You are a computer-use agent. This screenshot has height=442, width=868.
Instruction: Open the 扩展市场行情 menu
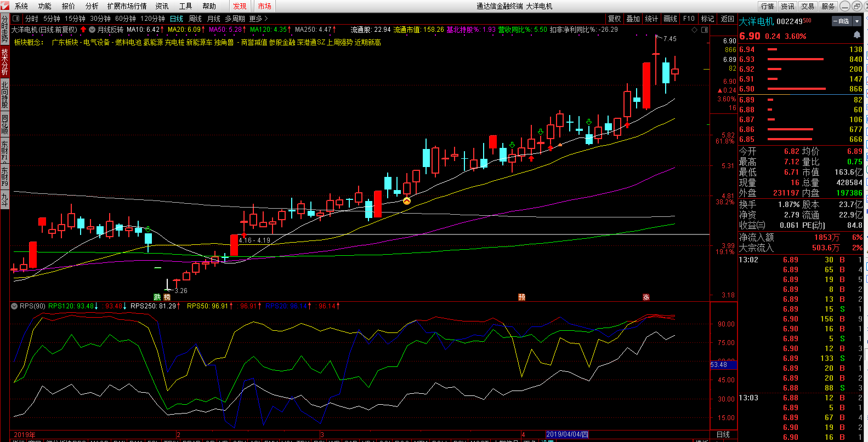[x=127, y=6]
